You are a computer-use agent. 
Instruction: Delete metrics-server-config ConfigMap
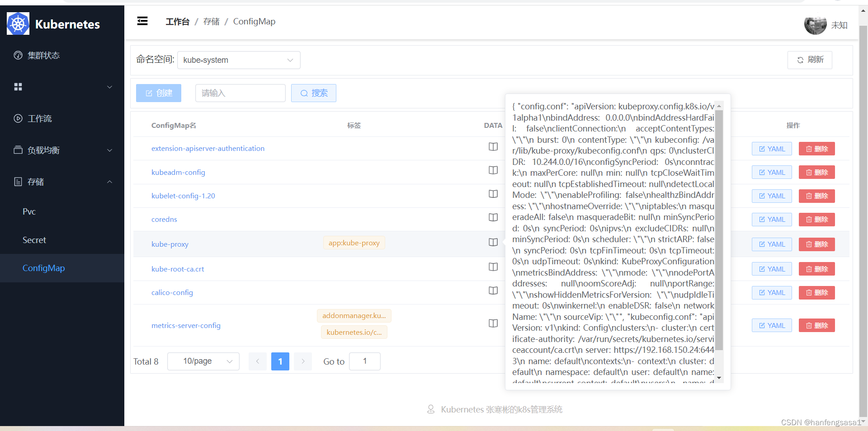(817, 325)
